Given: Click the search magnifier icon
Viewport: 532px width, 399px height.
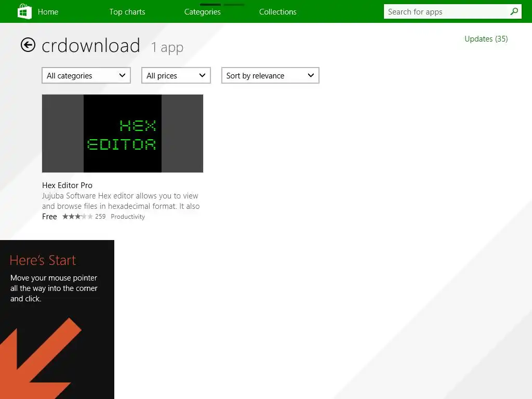Looking at the screenshot, I should [514, 11].
